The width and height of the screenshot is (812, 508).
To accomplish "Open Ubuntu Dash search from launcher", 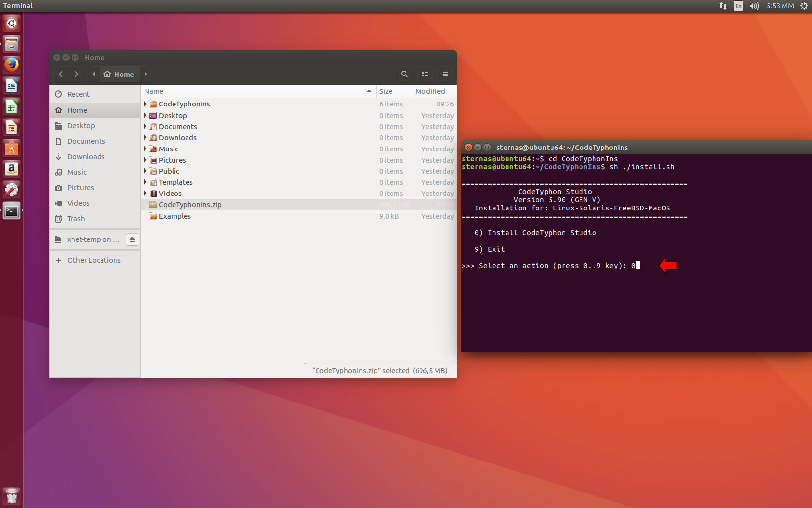I will 12,23.
